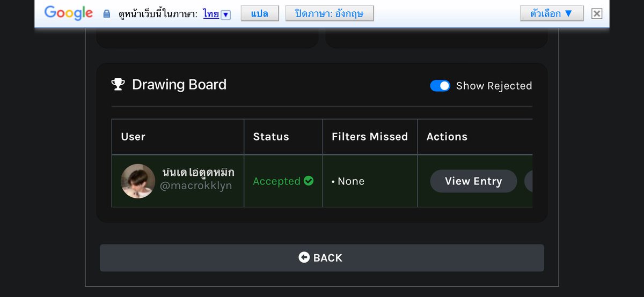Screen dimensions: 644x297
Task: Click the Accepted status text
Action: pyautogui.click(x=276, y=181)
